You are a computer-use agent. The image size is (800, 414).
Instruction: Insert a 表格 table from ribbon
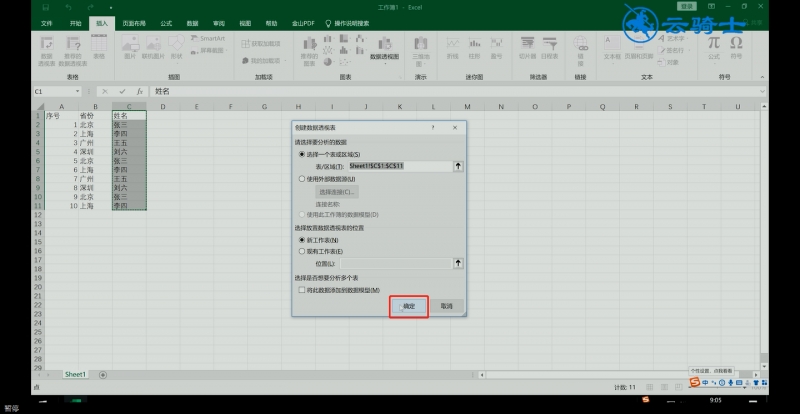[99, 47]
